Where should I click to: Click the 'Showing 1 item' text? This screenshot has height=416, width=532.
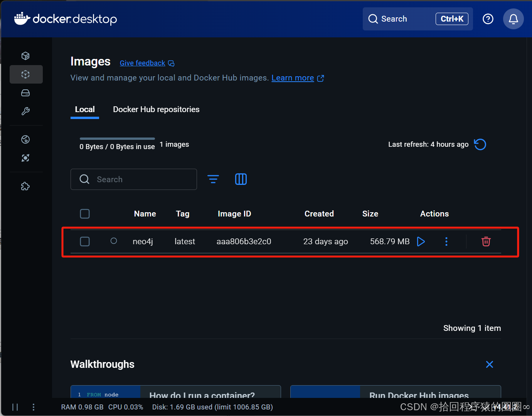[x=472, y=328]
